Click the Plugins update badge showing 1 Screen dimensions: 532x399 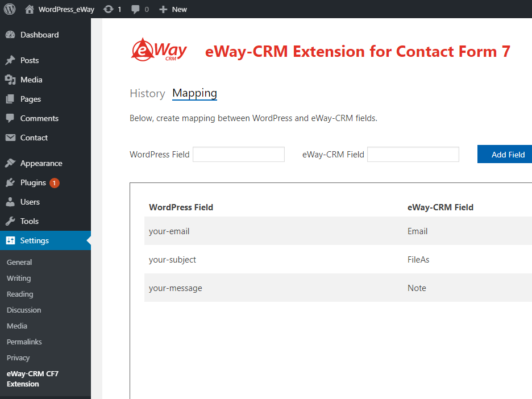click(55, 183)
